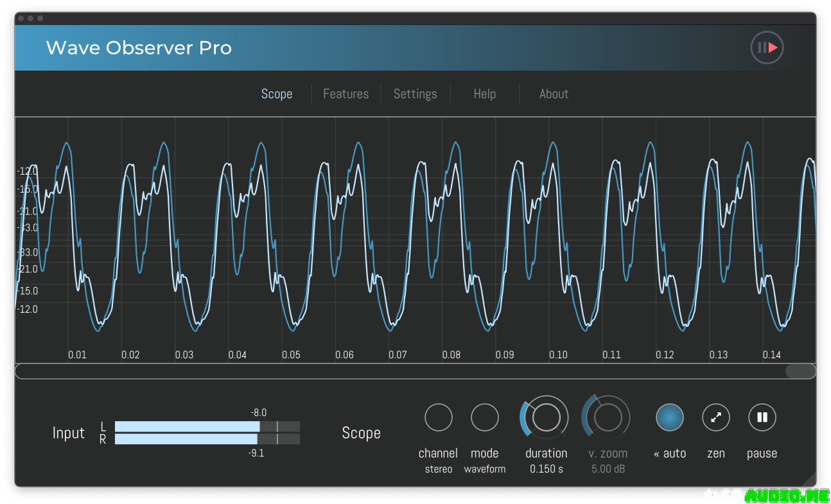This screenshot has width=831, height=504.
Task: Click the mode selector knob
Action: 485,418
